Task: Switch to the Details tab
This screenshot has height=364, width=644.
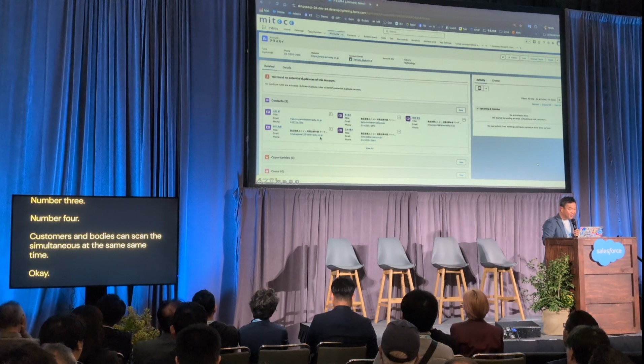Action: [x=287, y=67]
